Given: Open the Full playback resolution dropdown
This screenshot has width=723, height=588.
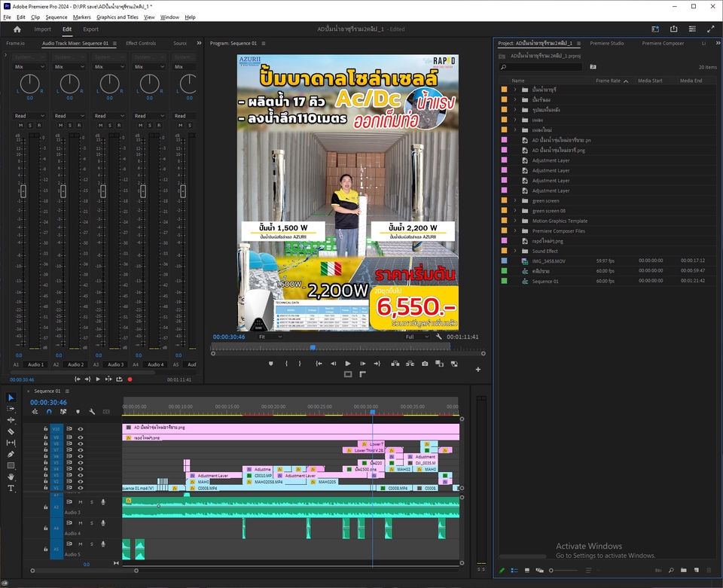Looking at the screenshot, I should pos(416,337).
